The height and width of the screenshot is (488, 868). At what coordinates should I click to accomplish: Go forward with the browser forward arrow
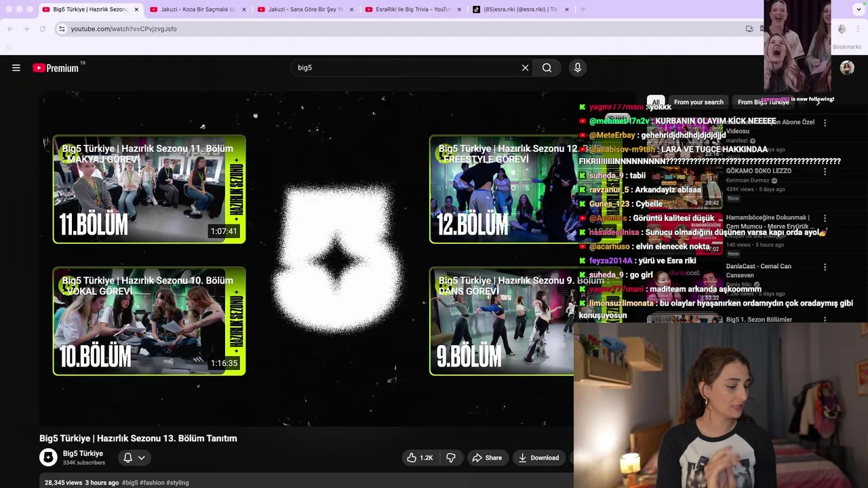26,28
